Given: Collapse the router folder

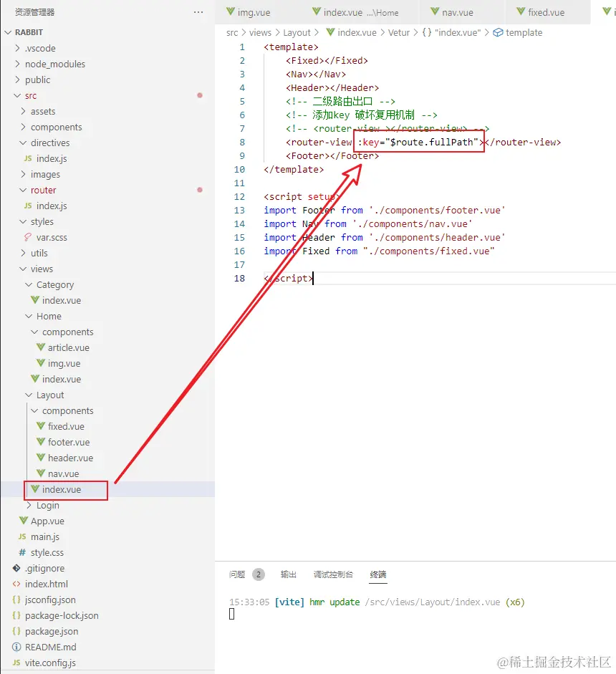Looking at the screenshot, I should coord(23,190).
